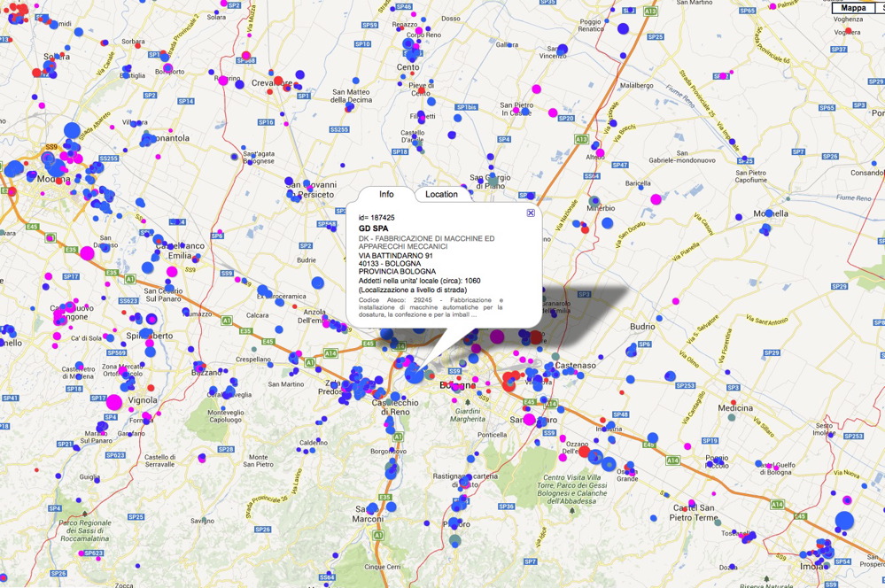
Task: Select the dark red marker below the popup shadow
Action: [535, 337]
